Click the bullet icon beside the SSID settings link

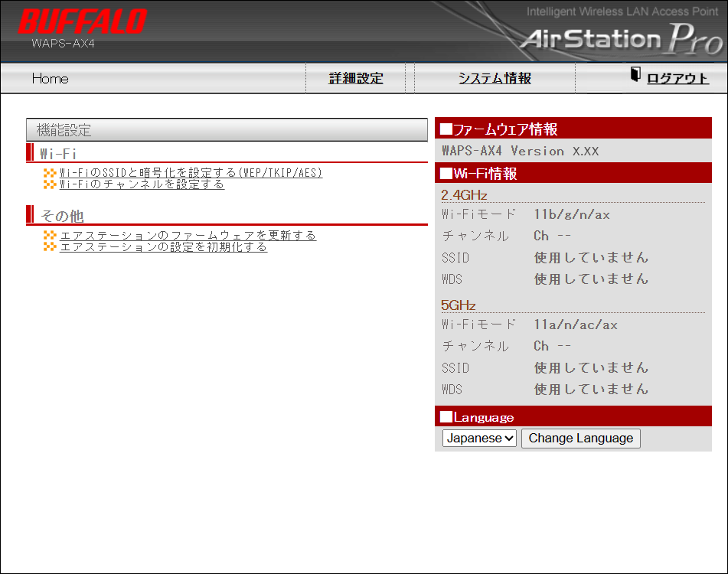49,172
